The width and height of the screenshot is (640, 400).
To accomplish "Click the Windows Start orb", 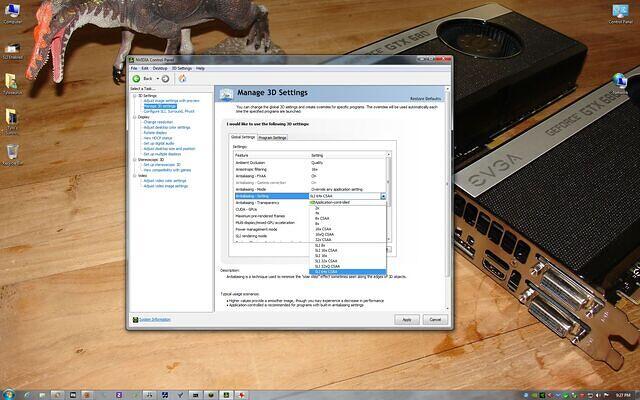I will click(9, 392).
